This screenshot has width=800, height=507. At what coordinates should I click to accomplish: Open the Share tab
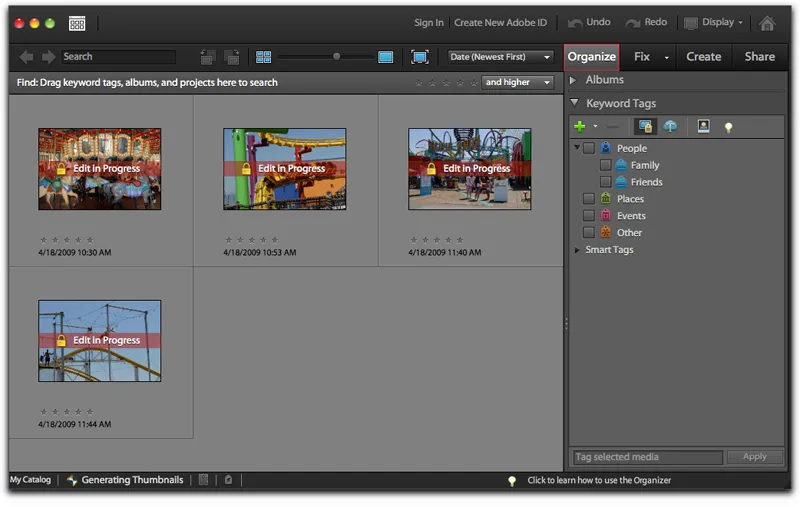pos(759,57)
